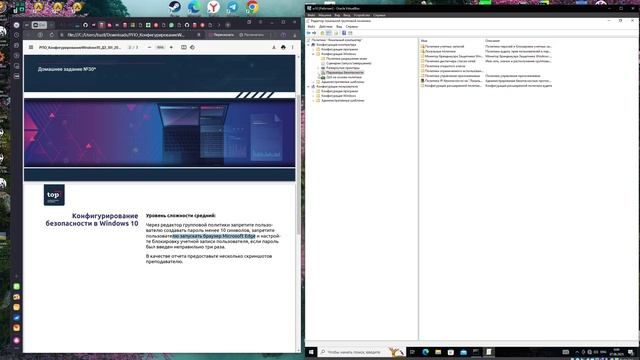Click the Export list toolbar icon
The height and width of the screenshot is (360, 640).
coord(336,33)
